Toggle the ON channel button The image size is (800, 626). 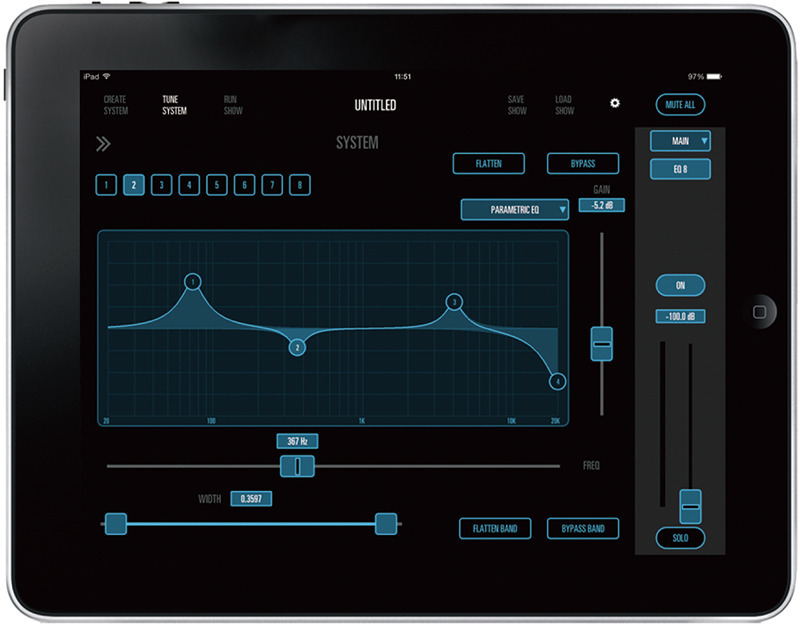click(x=680, y=285)
